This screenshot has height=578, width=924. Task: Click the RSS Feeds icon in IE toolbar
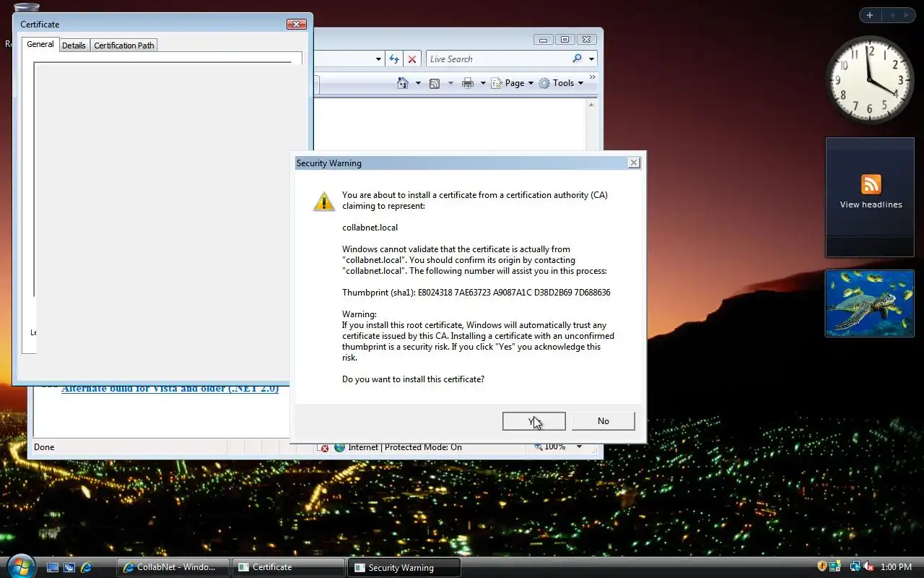click(x=435, y=83)
